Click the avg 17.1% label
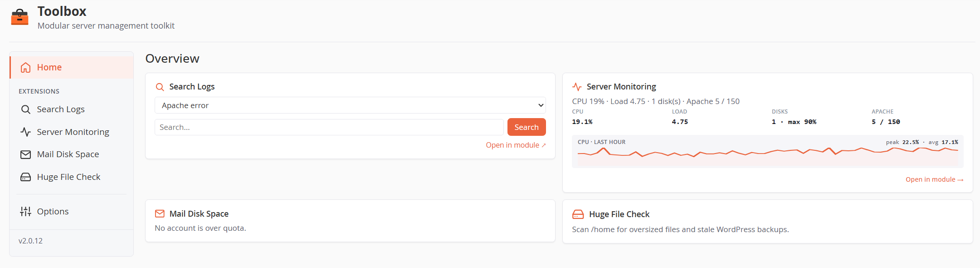 point(943,142)
